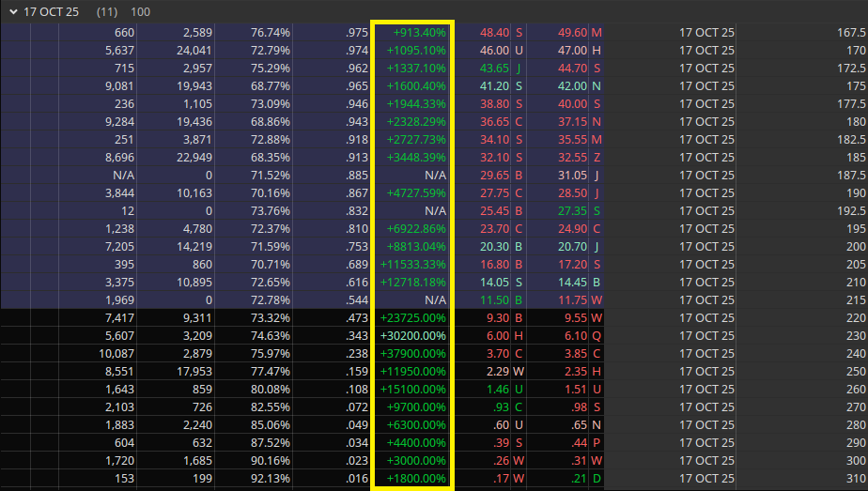Click ask price 42.00 at strike 175
868x491 pixels.
point(571,85)
